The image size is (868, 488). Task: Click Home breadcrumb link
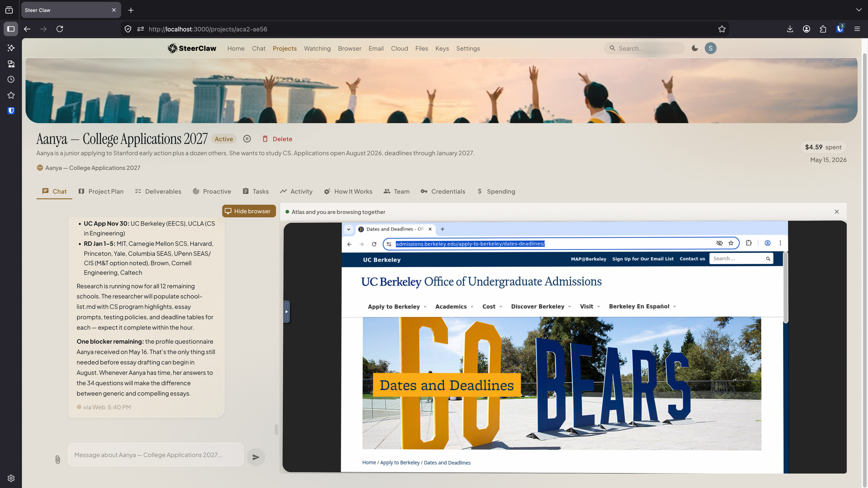click(x=369, y=463)
